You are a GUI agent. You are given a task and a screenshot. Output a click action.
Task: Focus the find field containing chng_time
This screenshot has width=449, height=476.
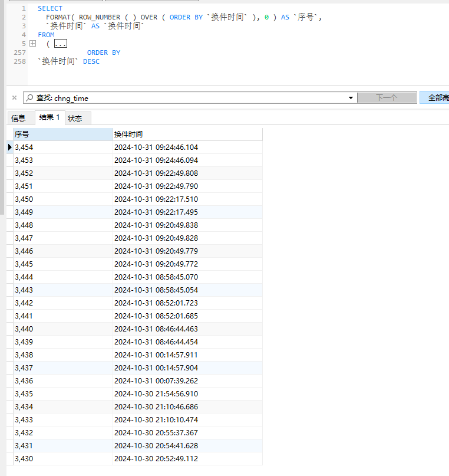194,98
